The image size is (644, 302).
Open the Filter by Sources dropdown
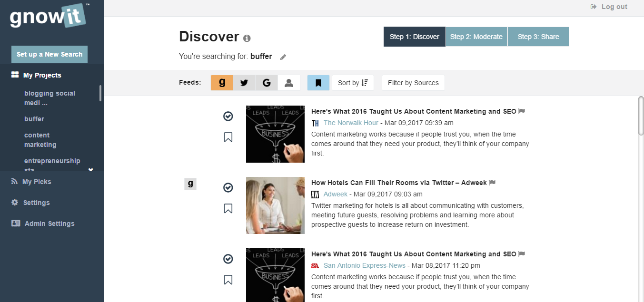coord(413,83)
